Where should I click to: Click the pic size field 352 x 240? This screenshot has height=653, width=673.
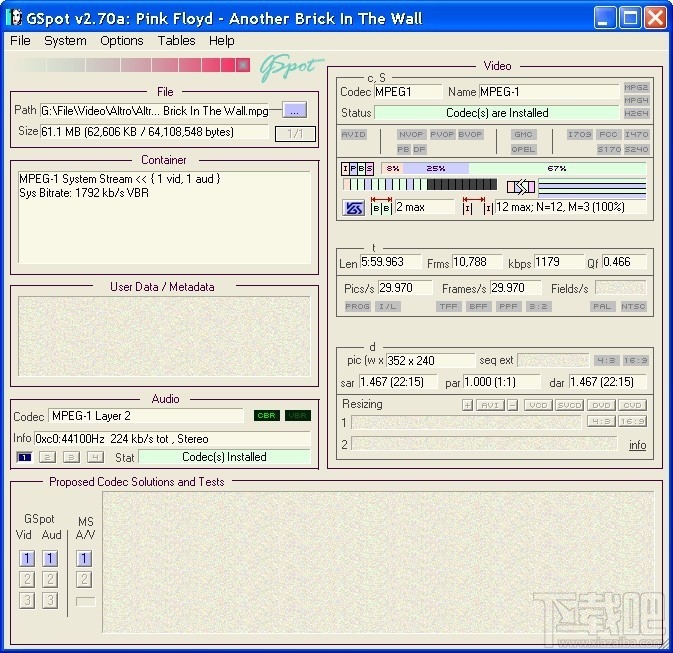point(430,361)
